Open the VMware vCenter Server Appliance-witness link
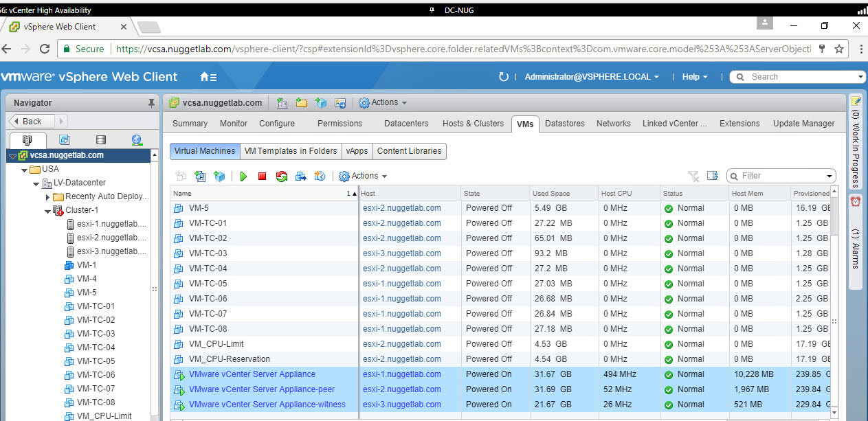This screenshot has height=421, width=868. coord(267,405)
